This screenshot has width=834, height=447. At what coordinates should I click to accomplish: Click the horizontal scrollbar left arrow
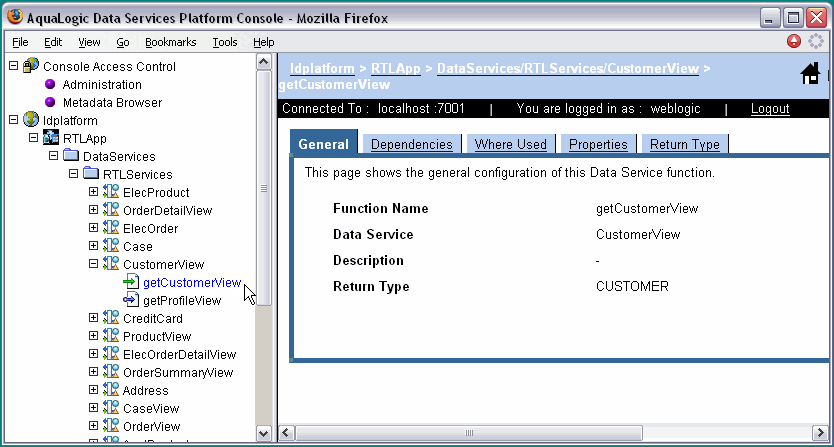tap(286, 433)
